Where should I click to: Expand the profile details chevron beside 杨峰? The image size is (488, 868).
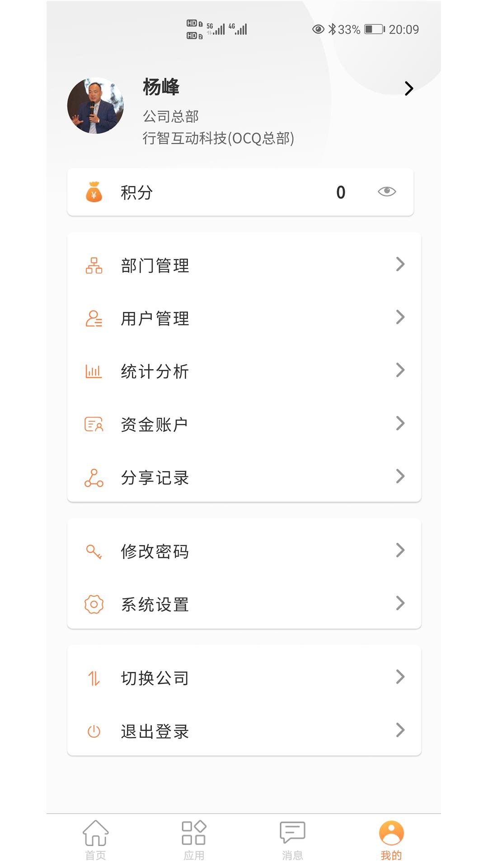[409, 89]
